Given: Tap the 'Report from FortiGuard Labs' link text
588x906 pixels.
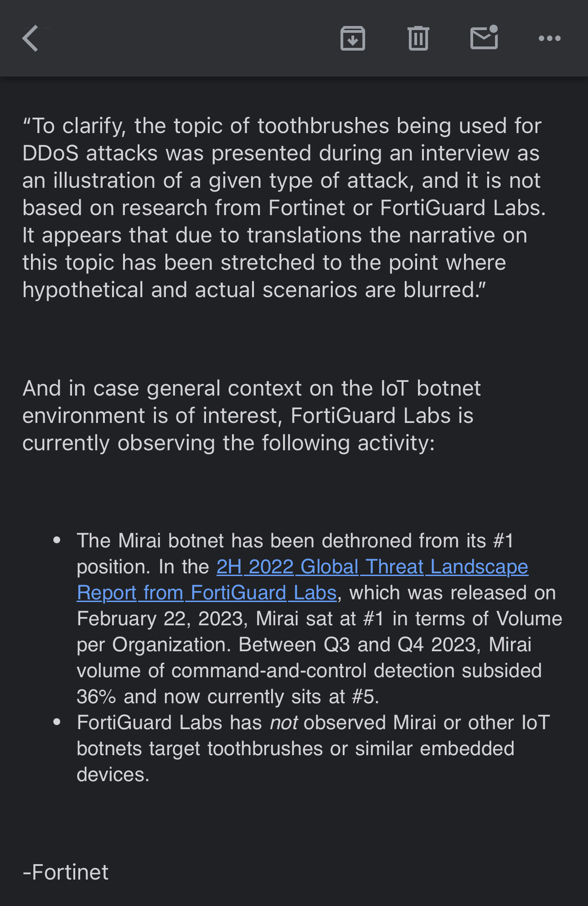Looking at the screenshot, I should pyautogui.click(x=206, y=593).
